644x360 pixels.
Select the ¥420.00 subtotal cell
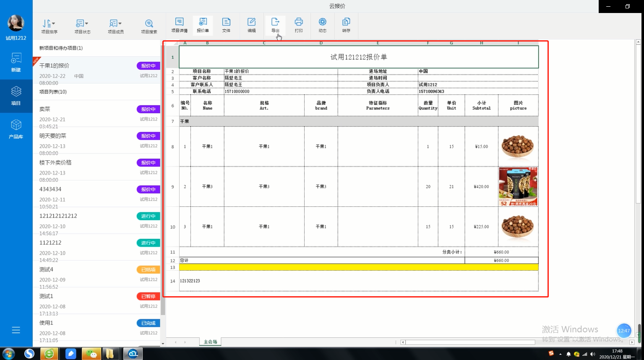pyautogui.click(x=481, y=187)
